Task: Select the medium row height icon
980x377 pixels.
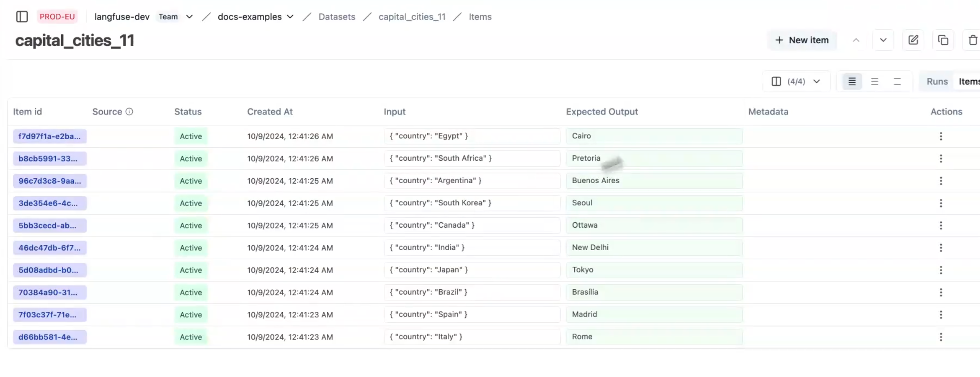Action: coord(874,82)
